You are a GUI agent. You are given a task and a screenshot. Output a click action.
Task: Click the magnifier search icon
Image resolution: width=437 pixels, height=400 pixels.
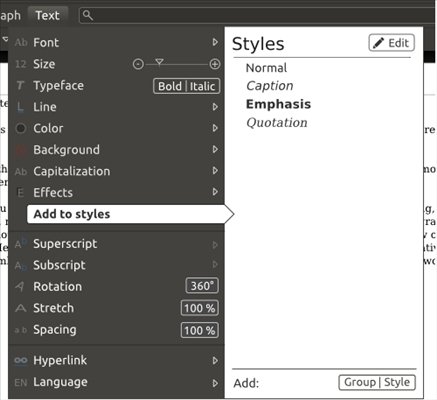(88, 15)
